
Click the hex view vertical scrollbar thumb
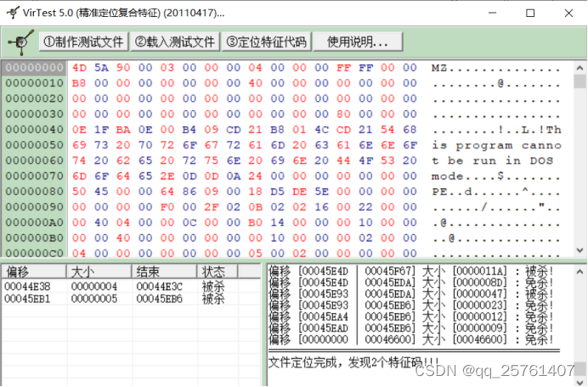coord(580,81)
